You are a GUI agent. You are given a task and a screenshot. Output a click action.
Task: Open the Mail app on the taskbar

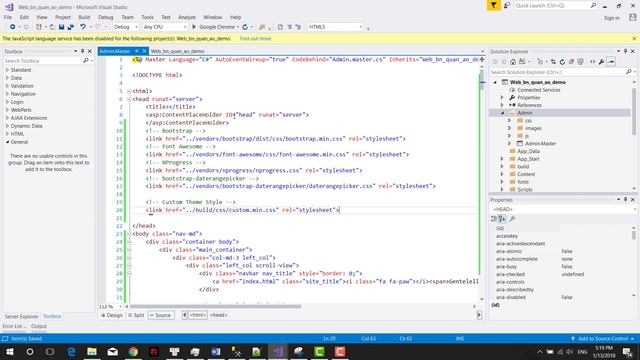[113, 351]
